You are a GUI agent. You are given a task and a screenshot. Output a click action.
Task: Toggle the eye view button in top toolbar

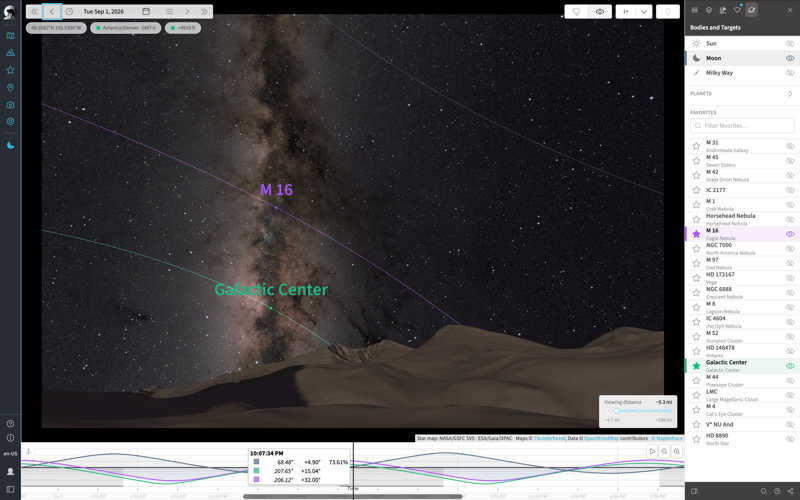click(x=600, y=11)
